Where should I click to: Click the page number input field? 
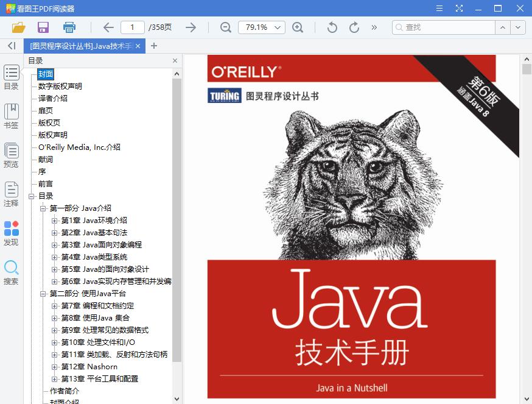pos(132,27)
